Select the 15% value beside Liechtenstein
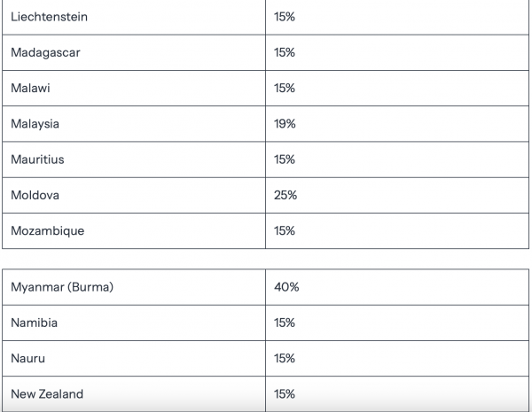 [x=285, y=17]
